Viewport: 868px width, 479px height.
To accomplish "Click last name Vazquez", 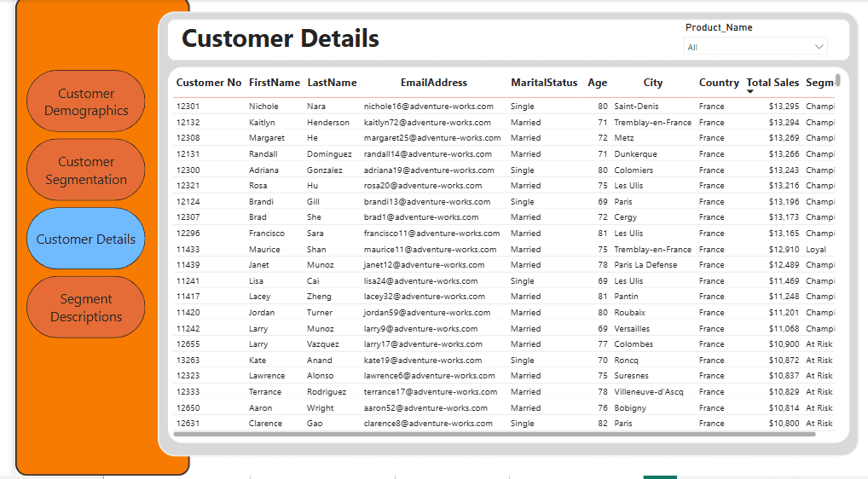I will pyautogui.click(x=323, y=344).
